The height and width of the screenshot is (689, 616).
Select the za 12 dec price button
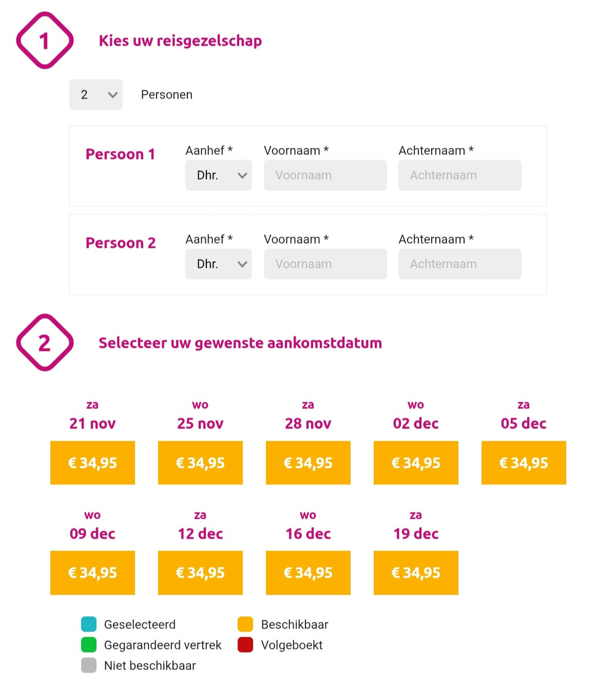pyautogui.click(x=200, y=573)
